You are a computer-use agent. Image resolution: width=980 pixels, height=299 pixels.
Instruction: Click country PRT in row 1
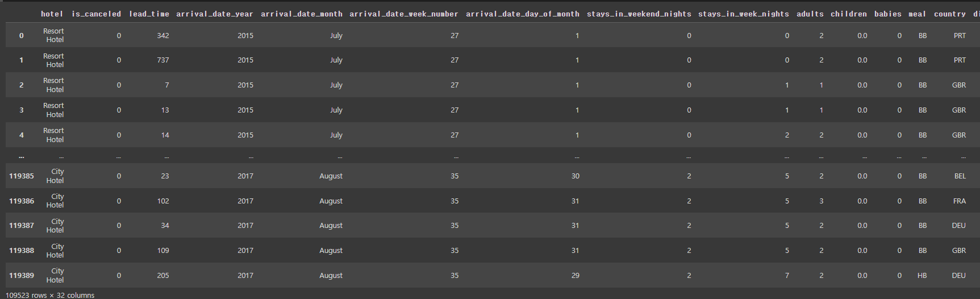pos(960,60)
